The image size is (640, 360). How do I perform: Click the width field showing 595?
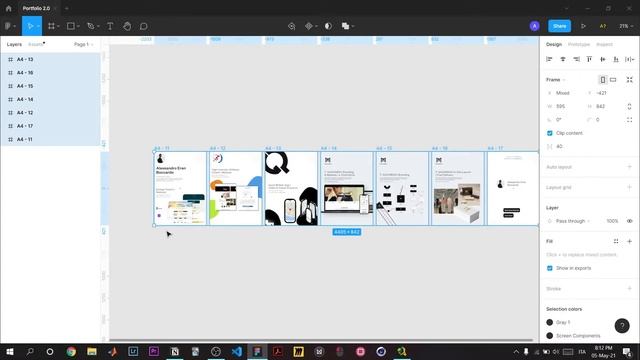pyautogui.click(x=565, y=106)
